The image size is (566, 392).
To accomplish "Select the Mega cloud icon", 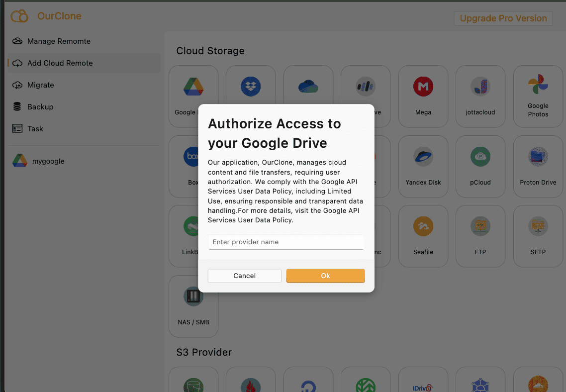I will pyautogui.click(x=423, y=86).
